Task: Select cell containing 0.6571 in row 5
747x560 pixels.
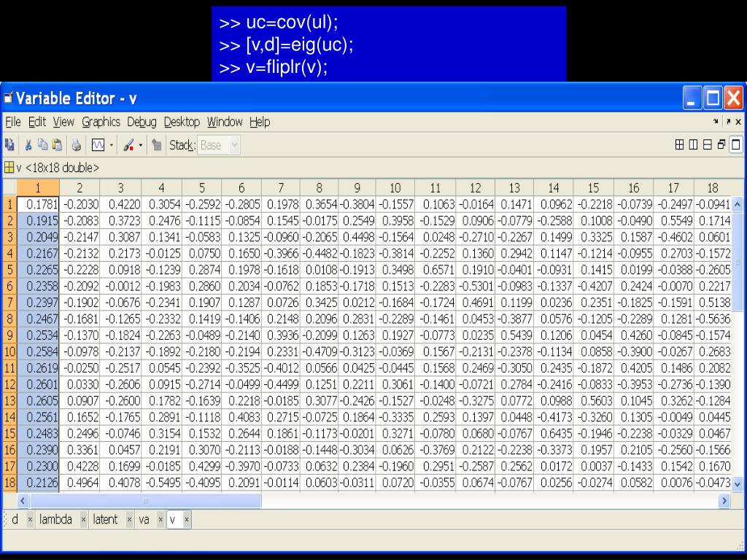Action: [436, 271]
